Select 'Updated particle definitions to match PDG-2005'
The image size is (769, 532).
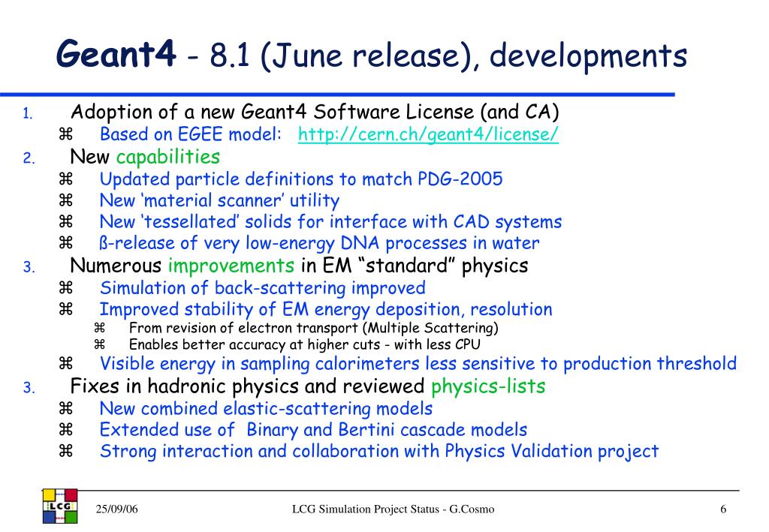pos(301,179)
